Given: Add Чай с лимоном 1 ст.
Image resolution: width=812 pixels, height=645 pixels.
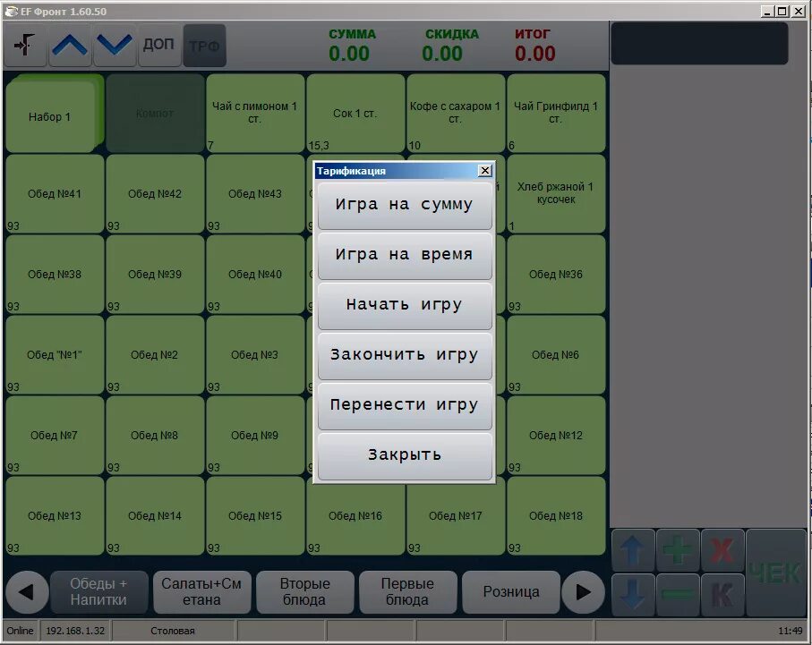Looking at the screenshot, I should click(x=255, y=114).
